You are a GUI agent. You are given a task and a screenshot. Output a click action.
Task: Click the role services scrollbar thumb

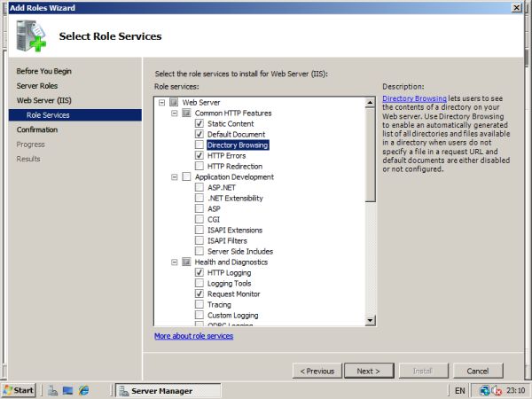tap(370, 154)
